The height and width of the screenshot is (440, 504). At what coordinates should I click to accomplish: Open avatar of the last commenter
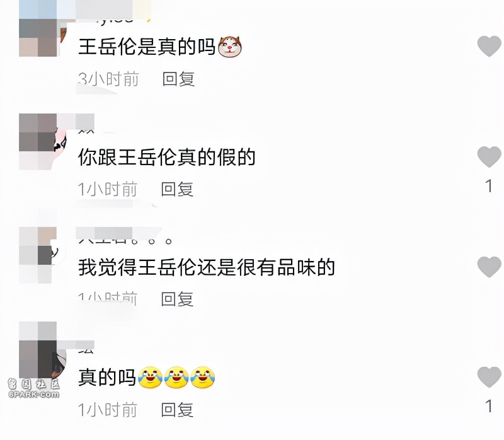[x=42, y=350]
